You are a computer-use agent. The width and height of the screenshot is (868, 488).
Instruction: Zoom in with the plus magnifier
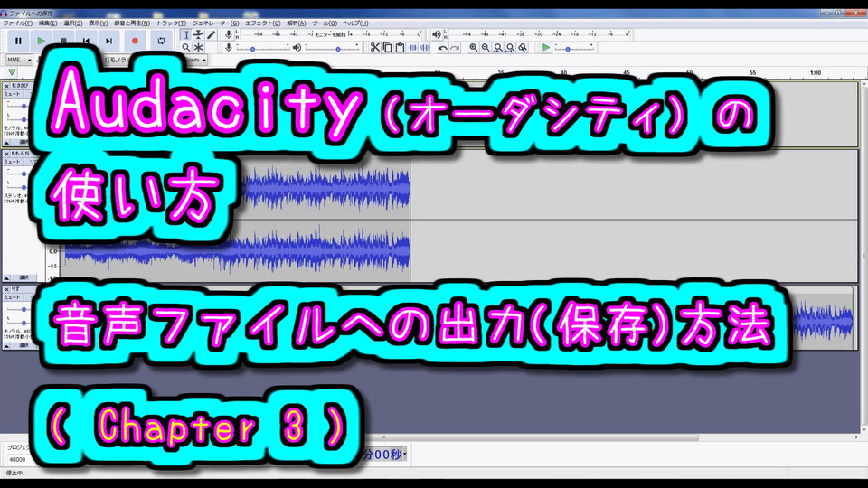click(x=473, y=48)
